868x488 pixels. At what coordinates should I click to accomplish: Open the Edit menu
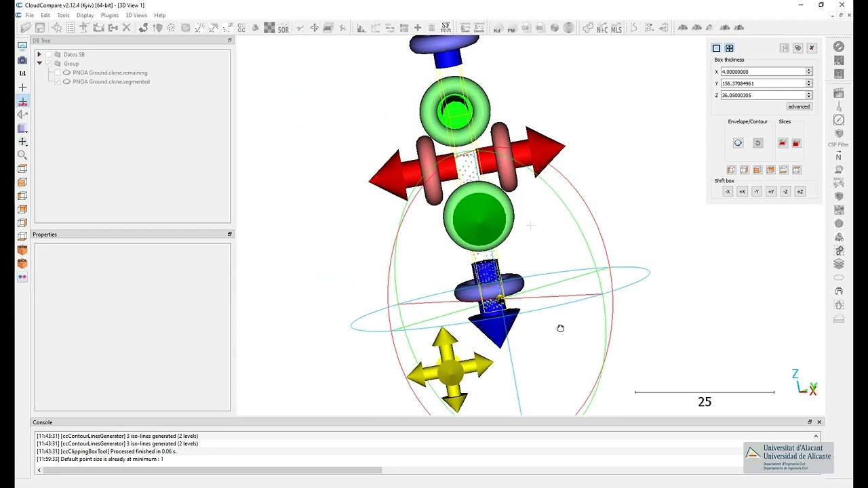click(45, 15)
